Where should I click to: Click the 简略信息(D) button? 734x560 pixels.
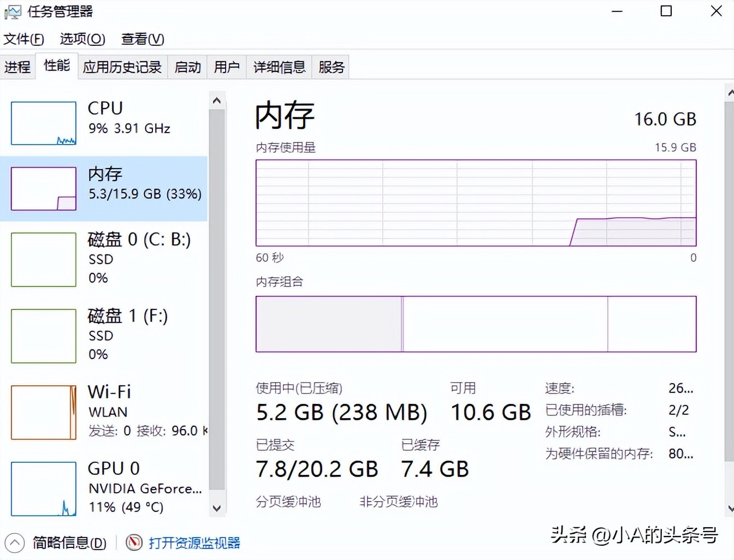[x=69, y=543]
